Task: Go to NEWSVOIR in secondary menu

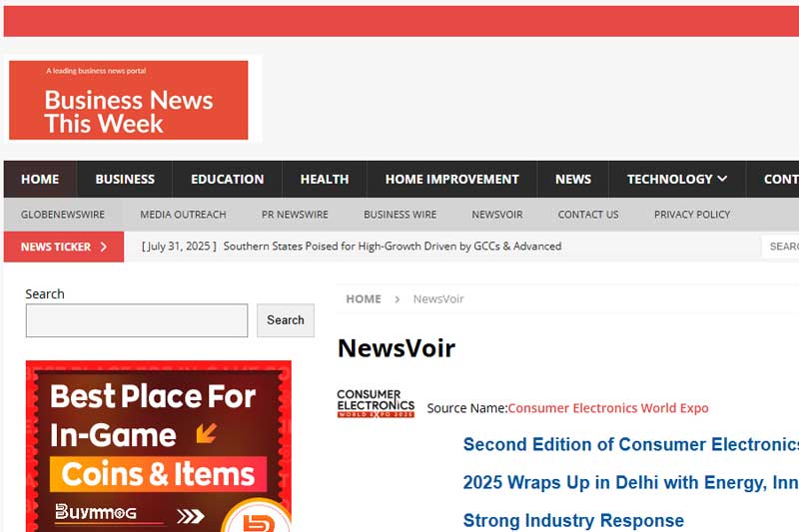Action: coord(497,215)
